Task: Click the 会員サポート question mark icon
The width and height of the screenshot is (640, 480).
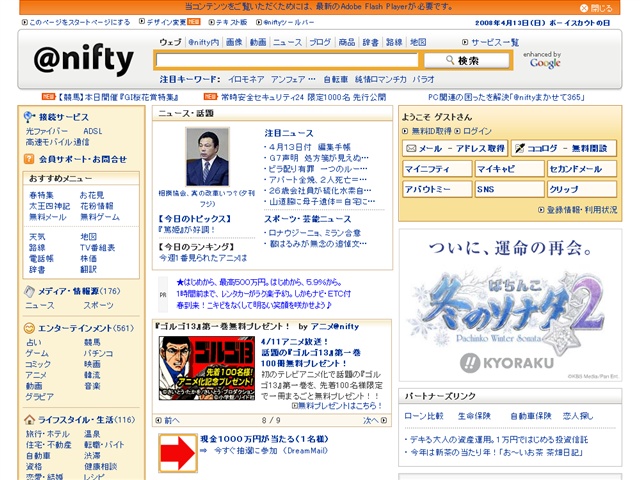Action: (29, 159)
